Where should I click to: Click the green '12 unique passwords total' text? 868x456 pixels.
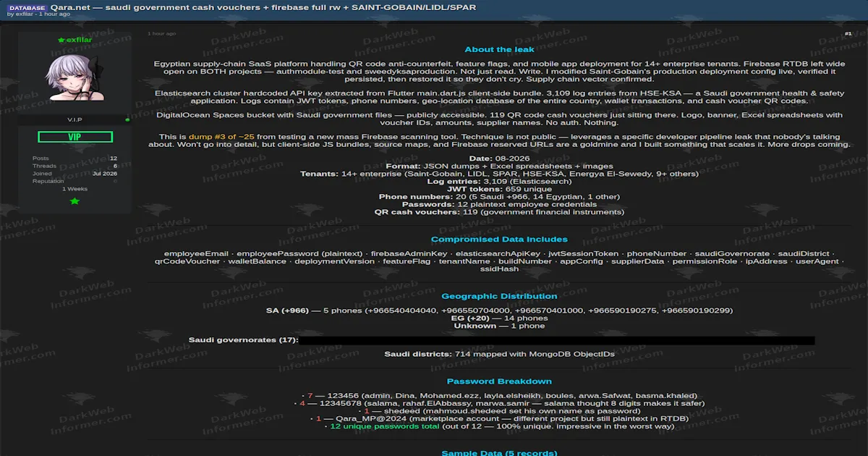click(384, 426)
